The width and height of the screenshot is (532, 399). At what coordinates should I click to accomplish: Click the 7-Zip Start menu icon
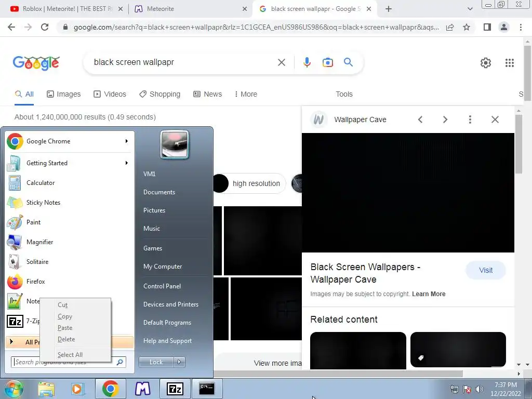(15, 321)
